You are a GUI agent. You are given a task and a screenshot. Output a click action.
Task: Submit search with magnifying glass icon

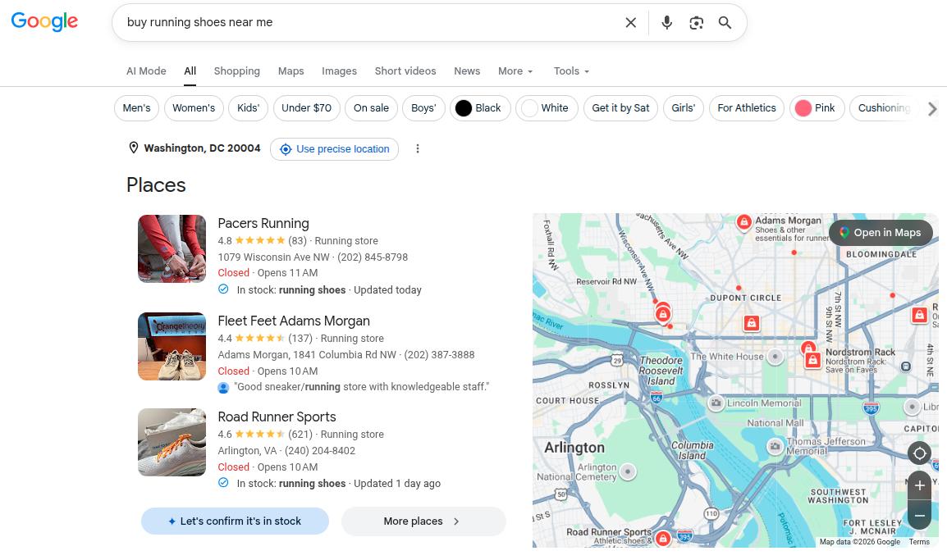pyautogui.click(x=725, y=22)
